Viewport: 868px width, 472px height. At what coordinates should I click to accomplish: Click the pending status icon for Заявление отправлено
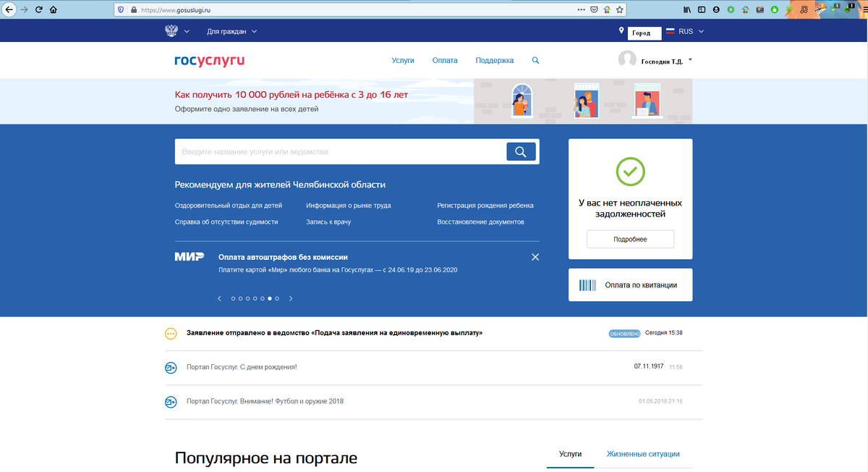click(171, 334)
